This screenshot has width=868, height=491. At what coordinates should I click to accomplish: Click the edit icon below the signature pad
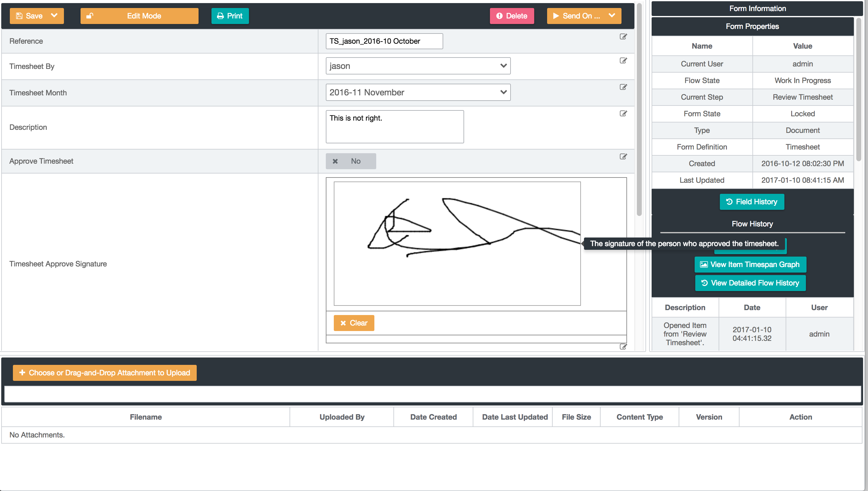tap(623, 347)
